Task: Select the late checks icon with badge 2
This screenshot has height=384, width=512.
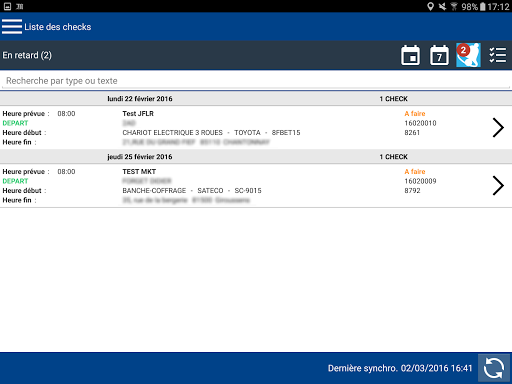Action: click(x=468, y=55)
